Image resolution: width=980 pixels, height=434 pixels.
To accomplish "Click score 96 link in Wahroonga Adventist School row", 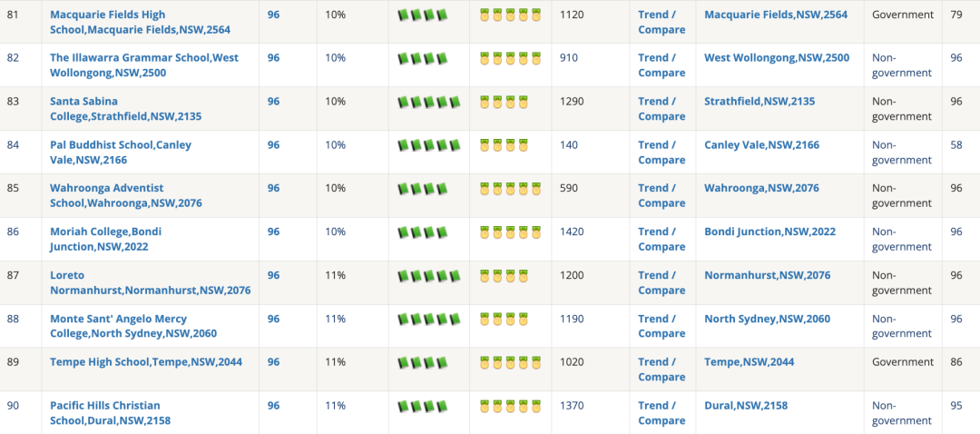I will (274, 188).
